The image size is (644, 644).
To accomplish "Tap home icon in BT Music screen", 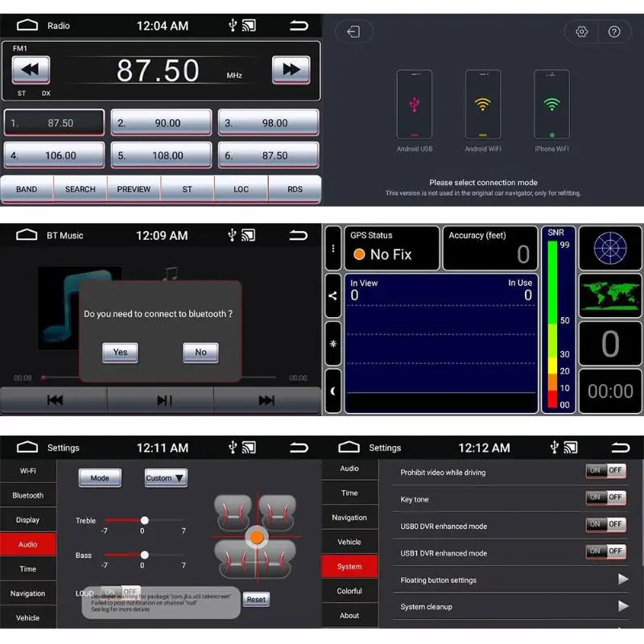I will pos(27,235).
